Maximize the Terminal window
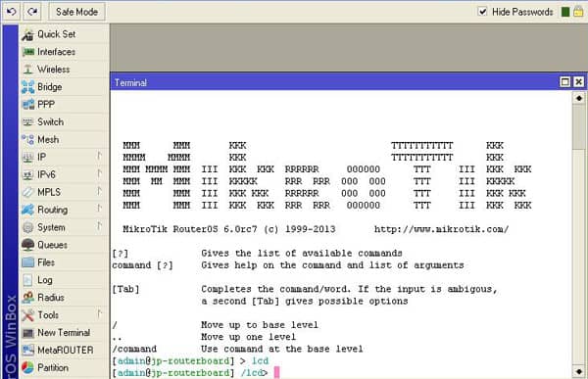Image resolution: width=588 pixels, height=379 pixels. tap(564, 82)
